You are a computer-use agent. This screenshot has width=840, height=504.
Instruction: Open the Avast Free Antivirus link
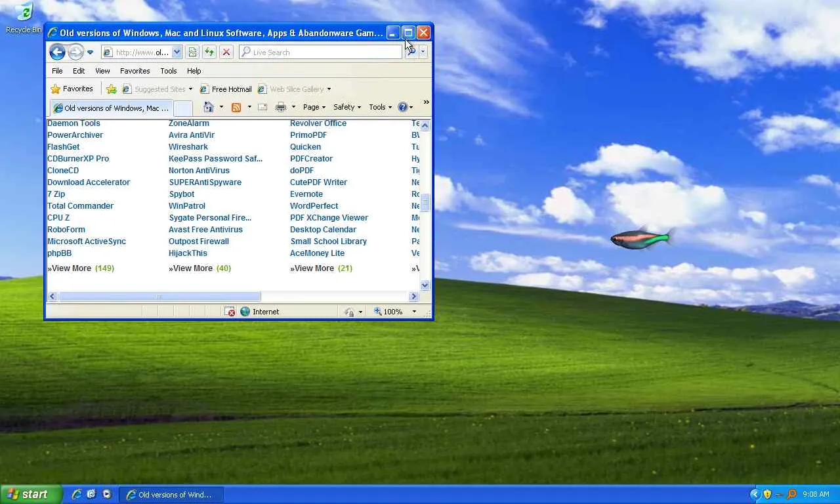[x=205, y=230]
